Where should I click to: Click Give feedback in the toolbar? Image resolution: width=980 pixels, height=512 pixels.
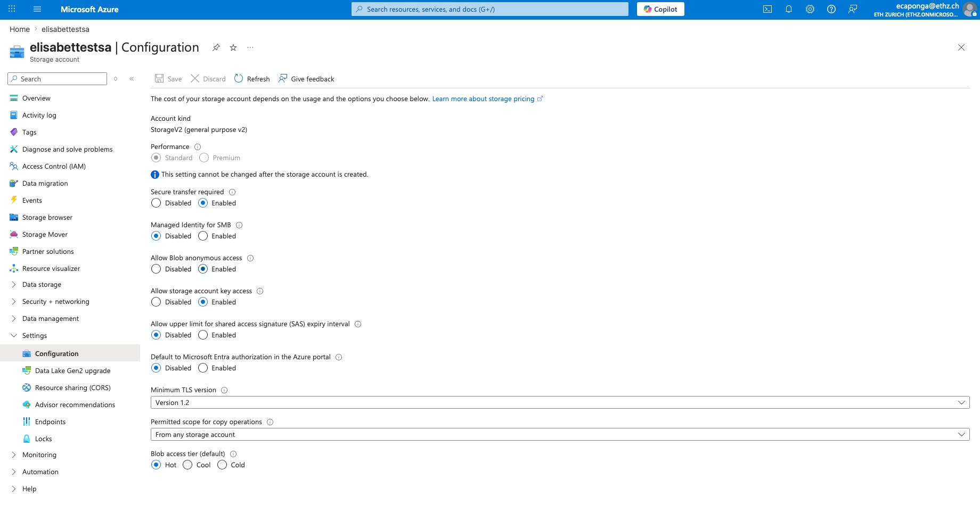click(x=306, y=79)
